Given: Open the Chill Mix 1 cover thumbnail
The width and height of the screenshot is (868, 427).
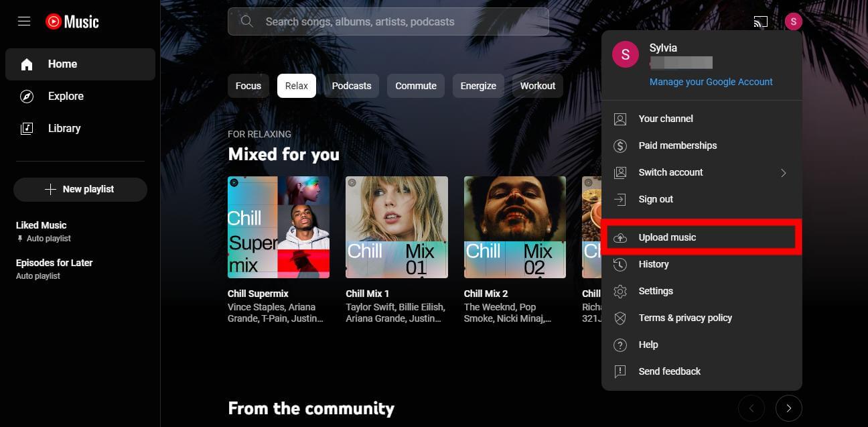Looking at the screenshot, I should (396, 227).
